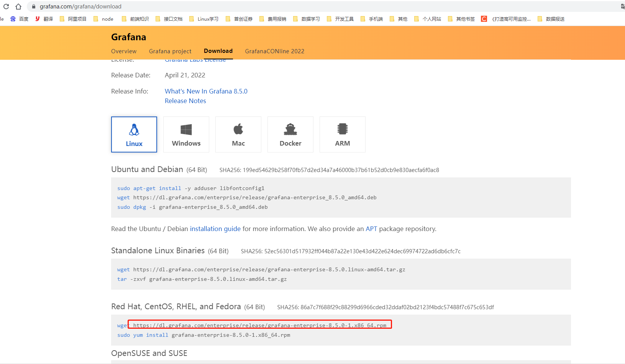Click the sudo yum install command line
Screen dimensions: 625x364
click(x=203, y=335)
